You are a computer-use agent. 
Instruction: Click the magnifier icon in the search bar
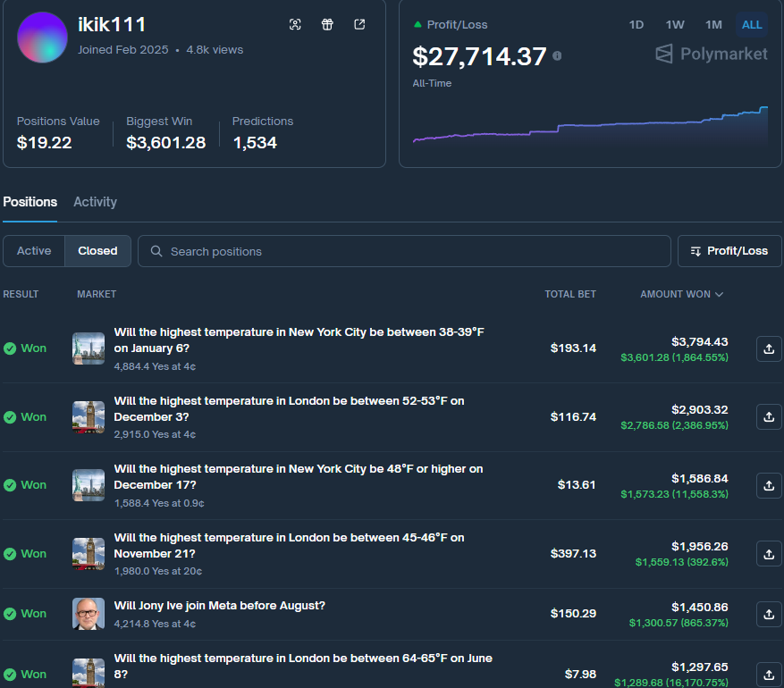156,251
